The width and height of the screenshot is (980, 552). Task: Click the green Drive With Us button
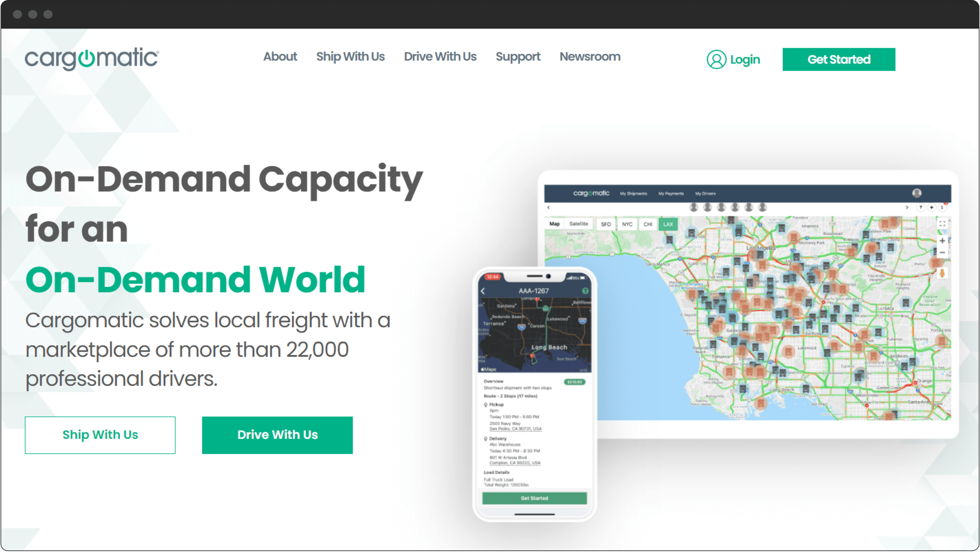click(x=277, y=435)
